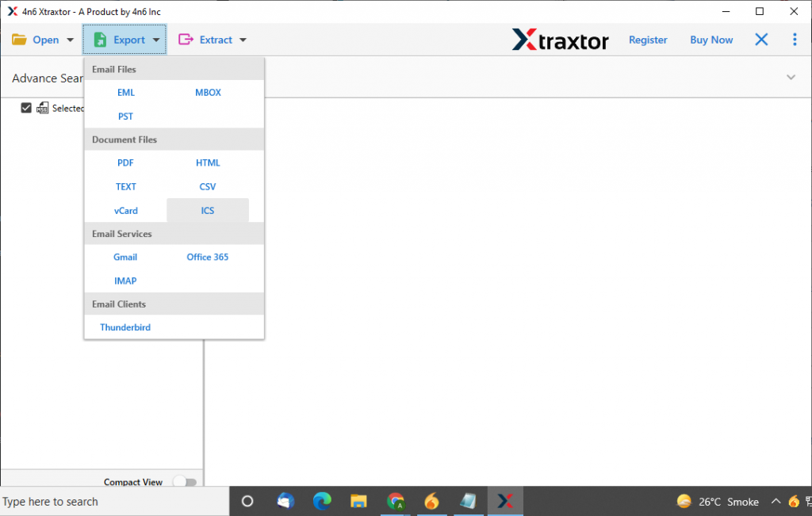Screen dimensions: 812x516
Task: Toggle the Compact View switch
Action: [x=184, y=482]
